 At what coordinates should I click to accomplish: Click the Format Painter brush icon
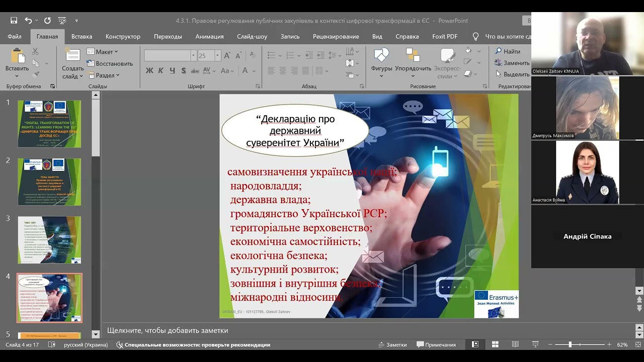(35, 74)
